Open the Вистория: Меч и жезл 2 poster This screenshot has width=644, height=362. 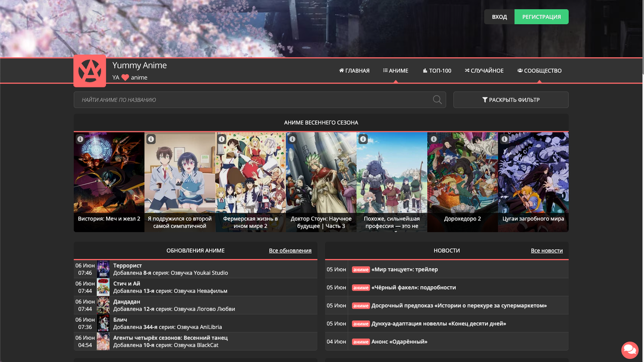coord(109,182)
